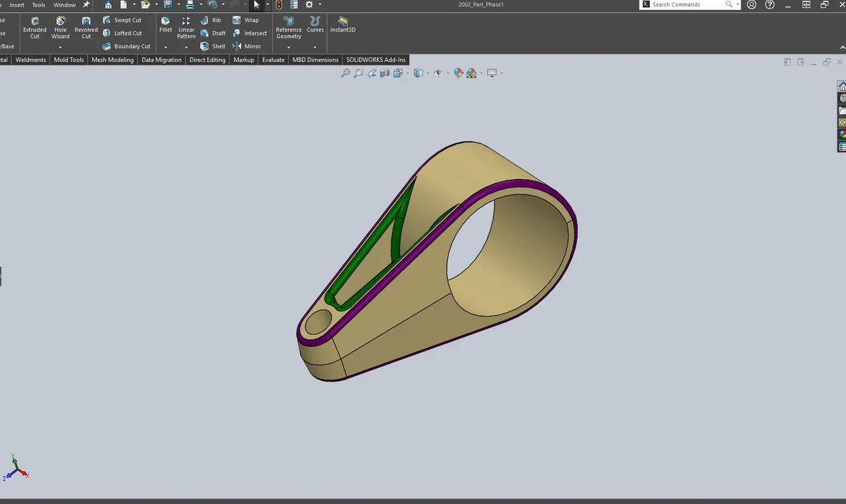This screenshot has height=504, width=846.
Task: Open the Reference Geometry dropdown arrow
Action: [288, 47]
